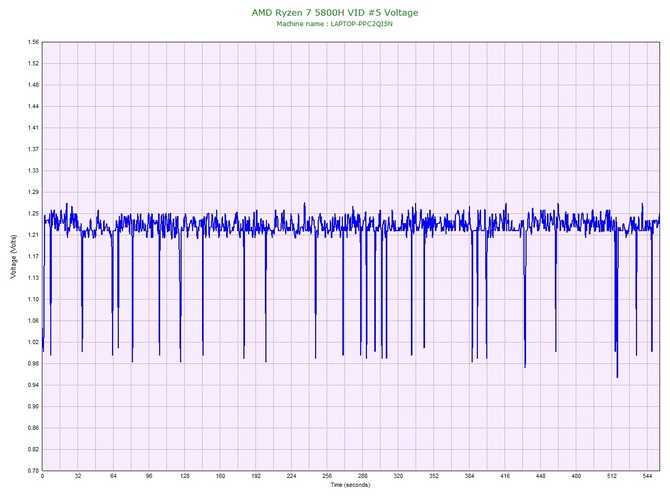670x502 pixels.
Task: Click the voltage dip bottom near 432 seconds
Action: point(525,367)
